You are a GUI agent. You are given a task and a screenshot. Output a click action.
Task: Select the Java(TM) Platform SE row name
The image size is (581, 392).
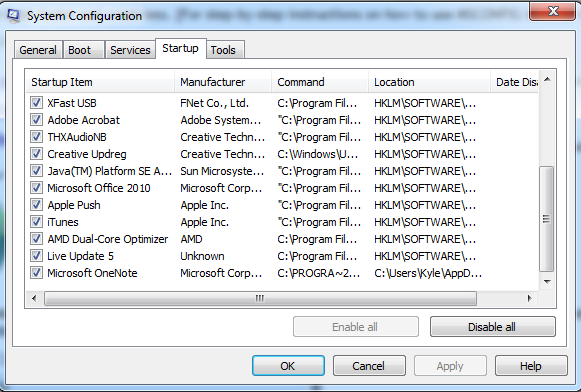coord(110,171)
